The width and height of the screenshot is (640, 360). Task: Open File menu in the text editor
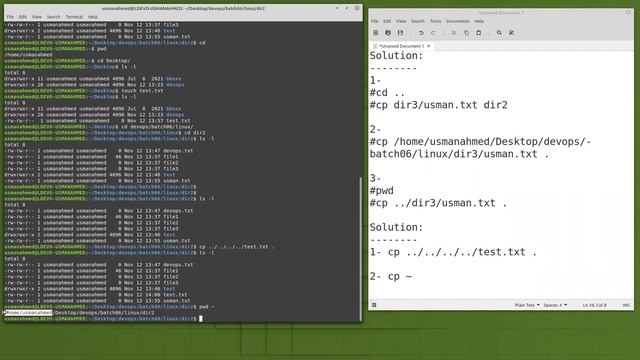(374, 21)
